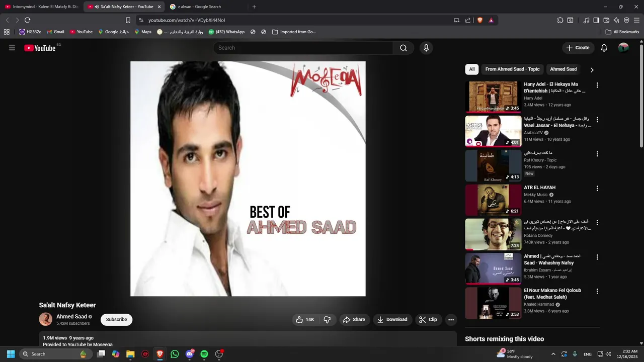Open options for ATR EL HAYAH video
The width and height of the screenshot is (644, 362).
(x=597, y=189)
